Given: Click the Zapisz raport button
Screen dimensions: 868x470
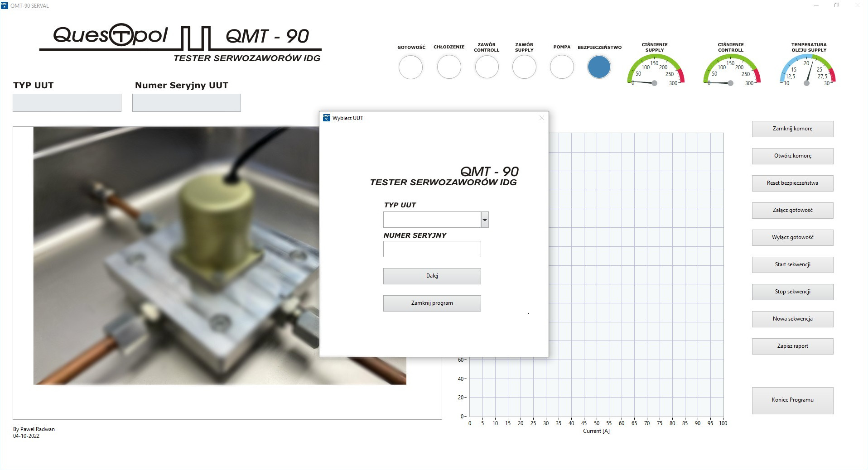Looking at the screenshot, I should [792, 346].
